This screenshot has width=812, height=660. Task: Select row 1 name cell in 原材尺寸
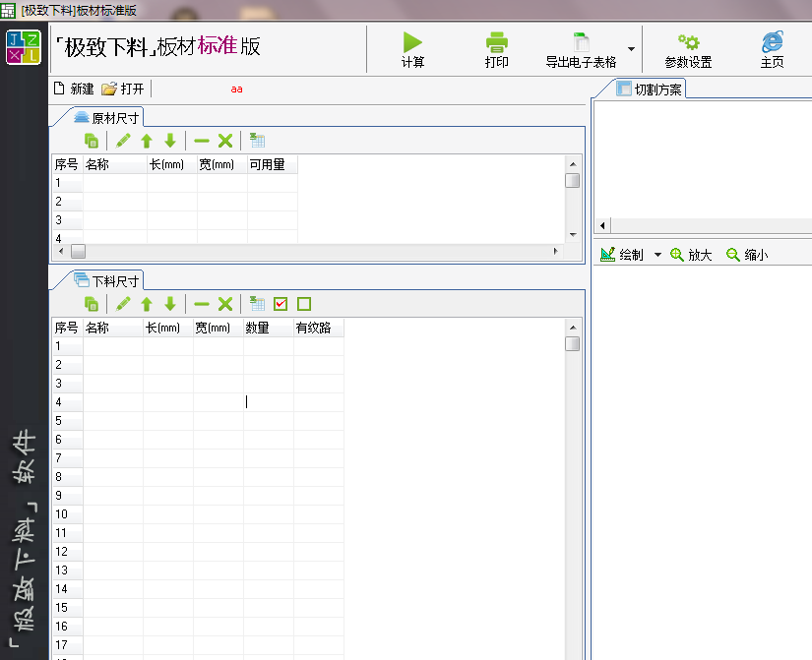pyautogui.click(x=115, y=183)
